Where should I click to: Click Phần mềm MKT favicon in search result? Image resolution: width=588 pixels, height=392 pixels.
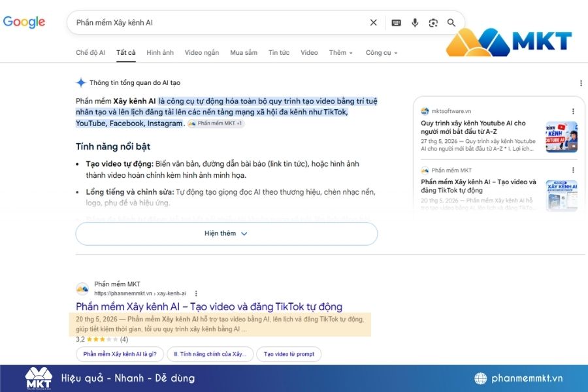[x=82, y=289]
